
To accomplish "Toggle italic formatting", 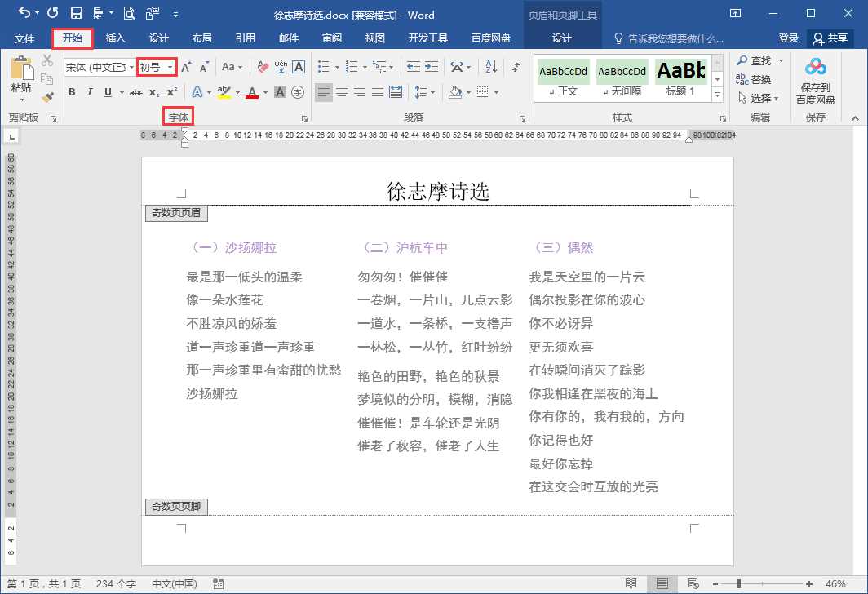I will pos(90,91).
